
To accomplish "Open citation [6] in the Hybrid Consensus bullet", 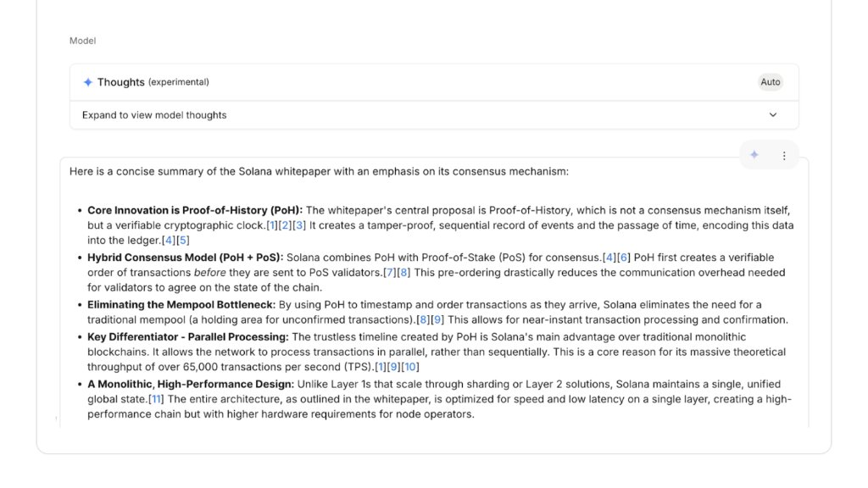I will click(623, 258).
